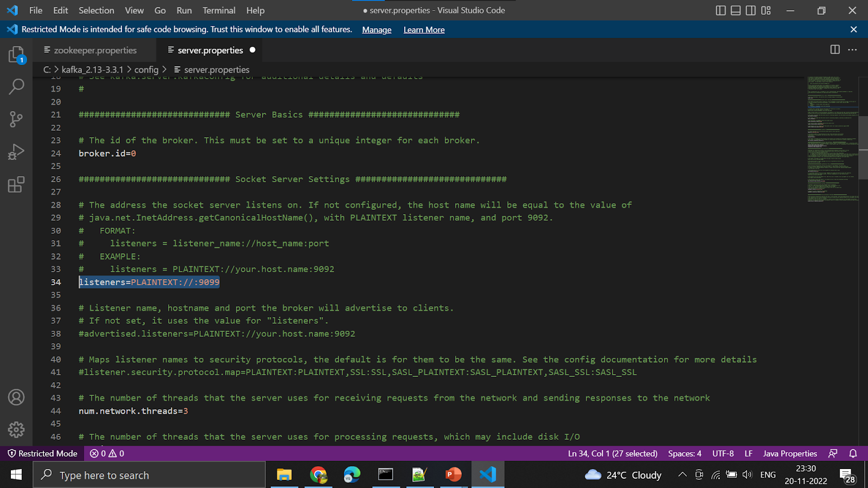The height and width of the screenshot is (488, 868).
Task: Change the end of line sequence LF
Action: [749, 453]
